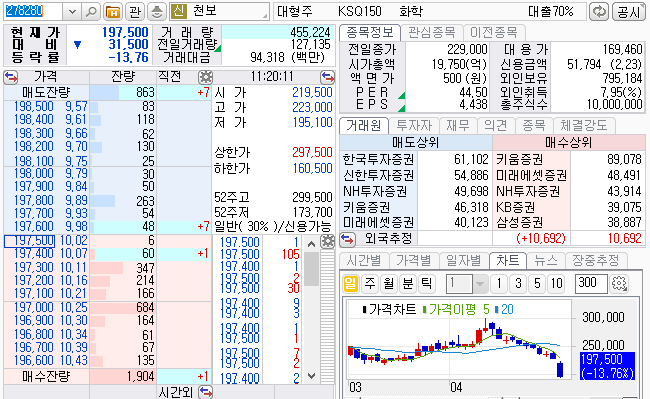Click bid price 196,600 row

click(x=108, y=360)
